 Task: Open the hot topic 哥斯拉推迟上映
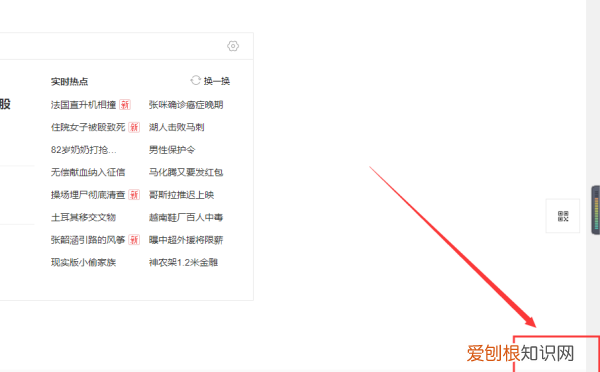pos(181,195)
